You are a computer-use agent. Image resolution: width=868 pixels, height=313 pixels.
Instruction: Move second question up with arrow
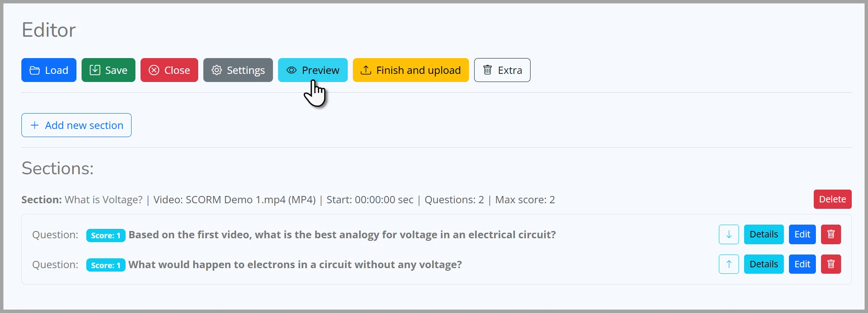pos(729,264)
